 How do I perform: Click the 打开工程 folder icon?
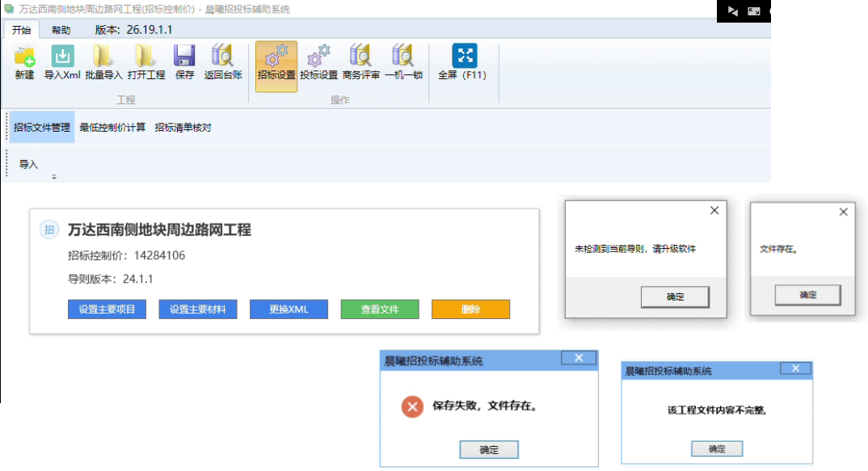(146, 57)
